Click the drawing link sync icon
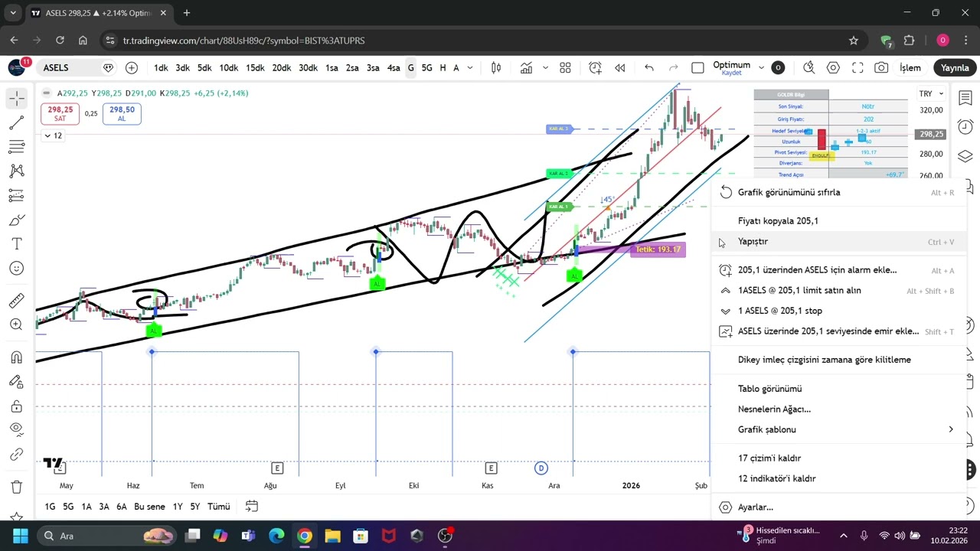Screen dimensions: 980x551 click(17, 455)
